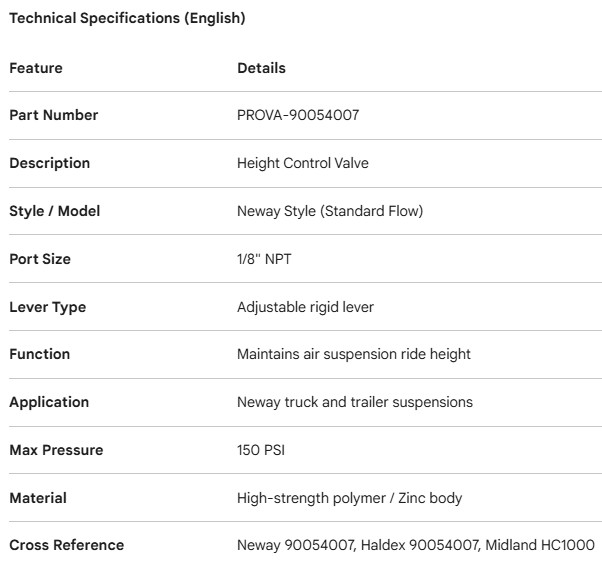The image size is (602, 562).
Task: Click Neway Style (Standard Flow) value
Action: 330,211
